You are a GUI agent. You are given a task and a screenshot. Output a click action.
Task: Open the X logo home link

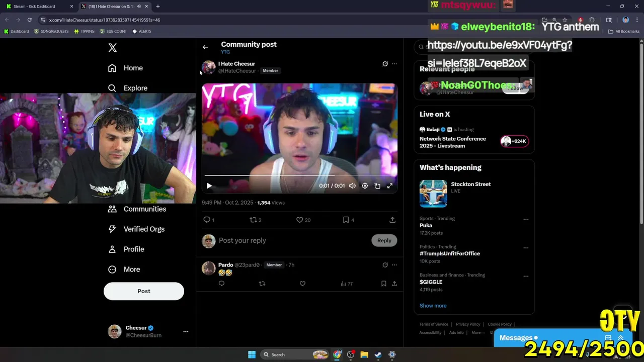[112, 48]
